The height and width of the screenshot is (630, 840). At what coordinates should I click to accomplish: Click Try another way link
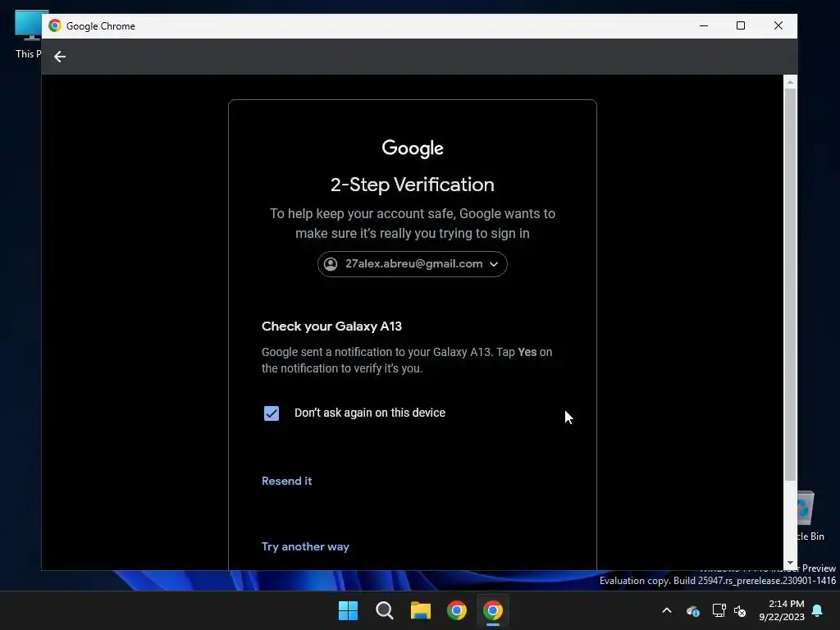click(305, 546)
